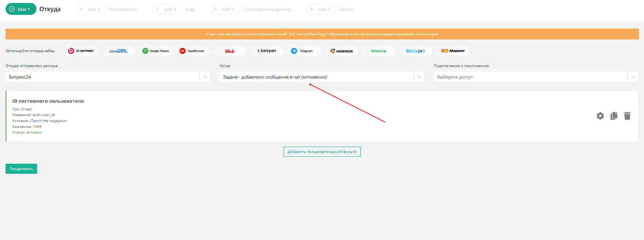Screen dimensions: 644x240
Task: Open the Выберите доступ connection dropdown
Action: [x=535, y=77]
